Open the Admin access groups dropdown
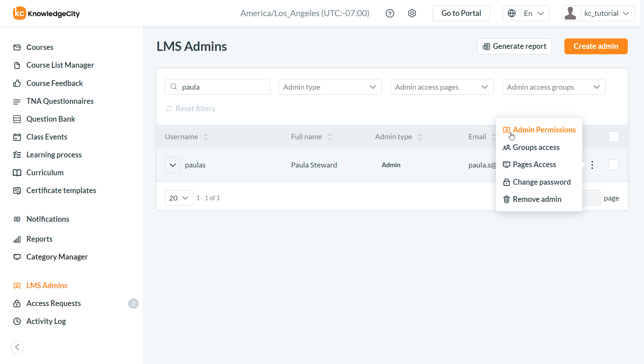 (554, 87)
